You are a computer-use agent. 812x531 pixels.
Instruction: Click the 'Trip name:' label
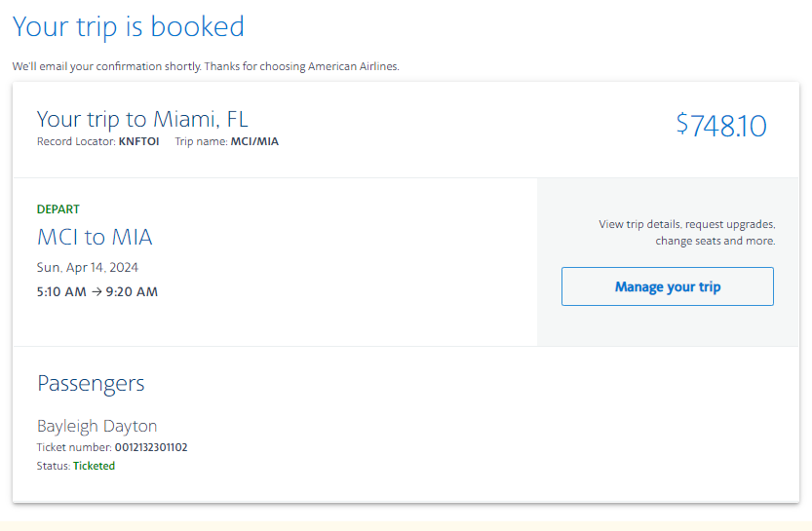click(x=201, y=141)
